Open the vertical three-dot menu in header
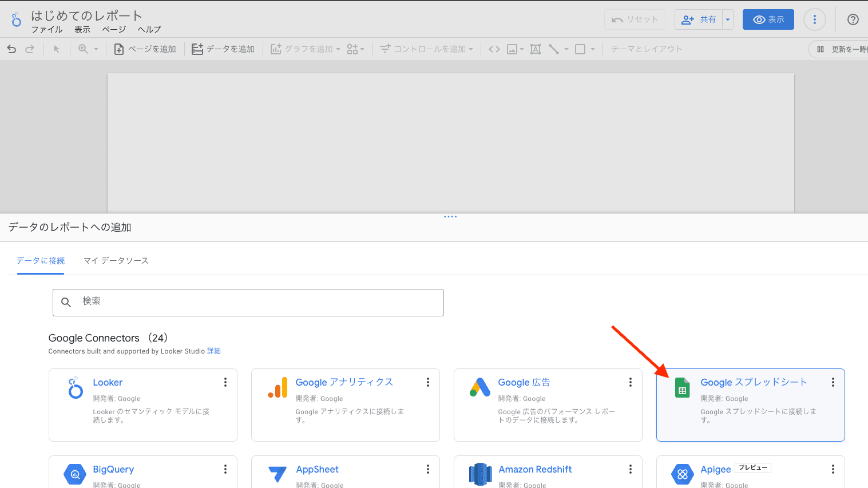Image resolution: width=868 pixels, height=488 pixels. click(x=814, y=19)
